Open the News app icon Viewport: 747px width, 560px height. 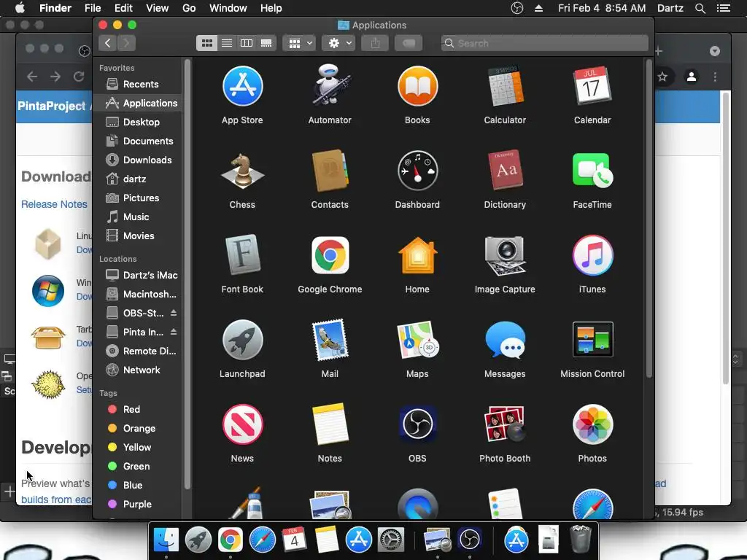[x=242, y=424]
